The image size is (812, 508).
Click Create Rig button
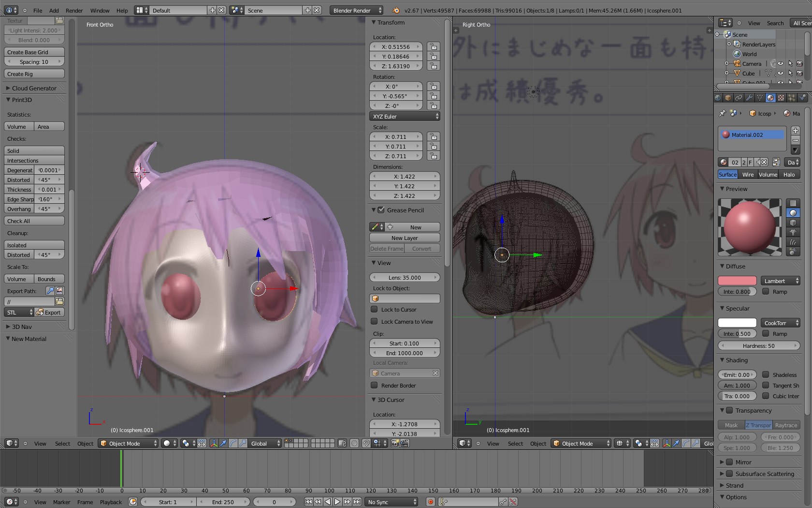tap(34, 74)
